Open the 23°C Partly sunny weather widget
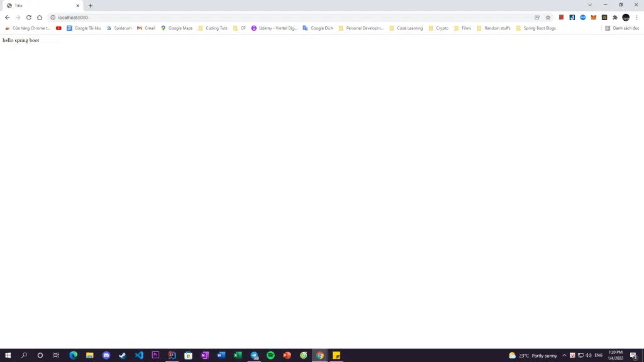Viewport: 644px width, 362px height. pos(533,356)
